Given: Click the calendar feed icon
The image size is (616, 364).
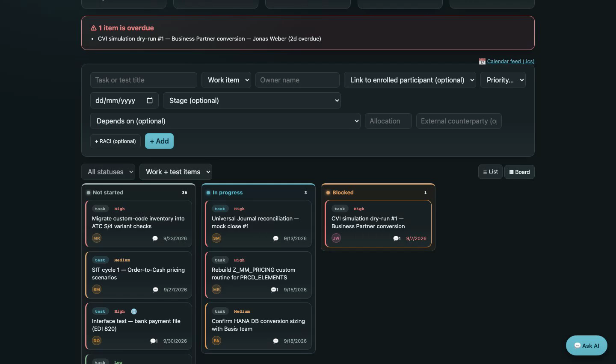Looking at the screenshot, I should (482, 62).
